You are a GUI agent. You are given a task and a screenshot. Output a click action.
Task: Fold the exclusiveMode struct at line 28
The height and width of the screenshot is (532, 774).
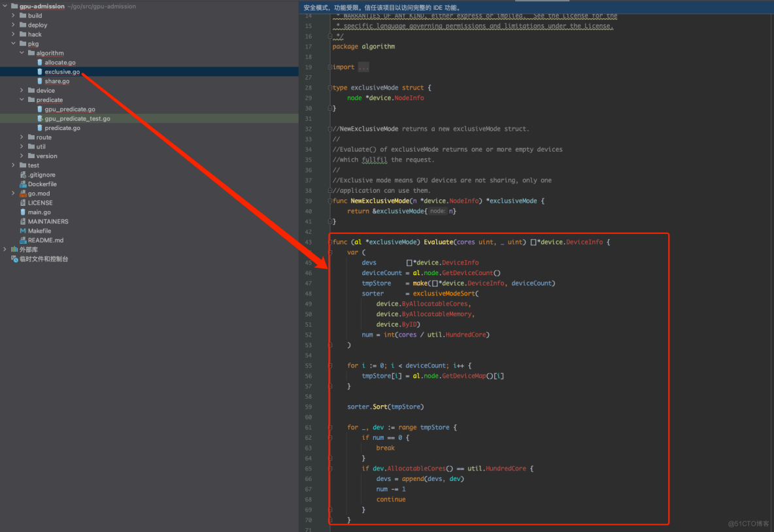coord(330,88)
